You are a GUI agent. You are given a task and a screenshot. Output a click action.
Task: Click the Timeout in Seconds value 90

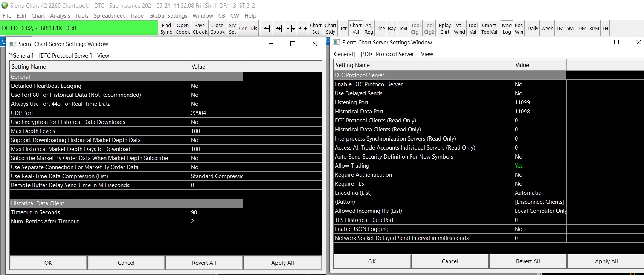[216, 212]
